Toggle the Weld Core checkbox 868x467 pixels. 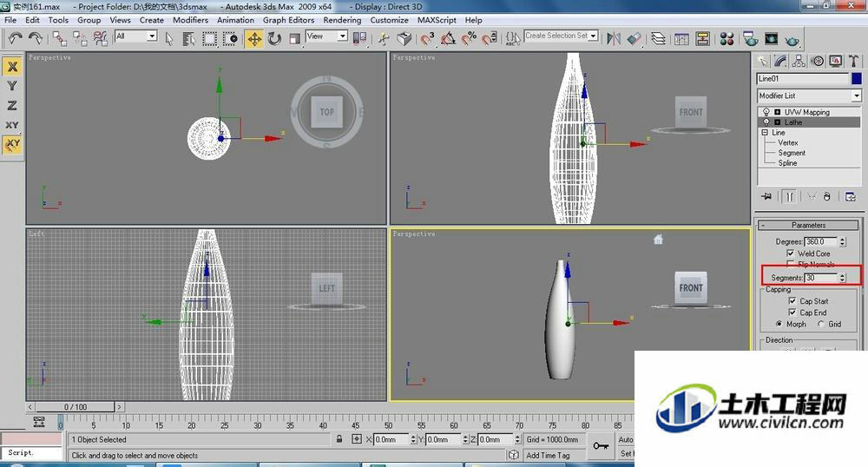791,253
